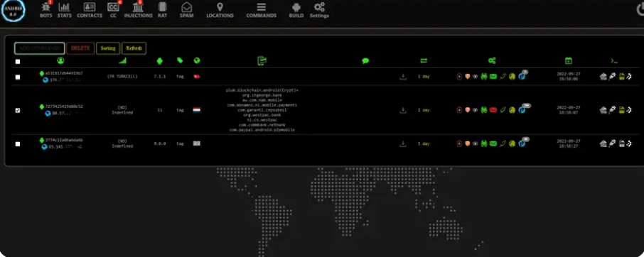Click the ANUBIS 8.0 logo
Image resolution: width=644 pixels, height=257 pixels.
click(x=13, y=11)
